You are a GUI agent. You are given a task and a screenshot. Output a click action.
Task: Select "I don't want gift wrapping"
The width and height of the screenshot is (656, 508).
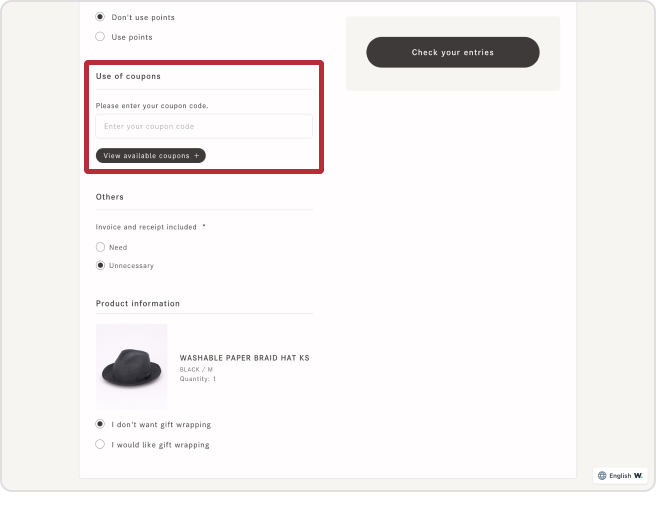click(100, 424)
